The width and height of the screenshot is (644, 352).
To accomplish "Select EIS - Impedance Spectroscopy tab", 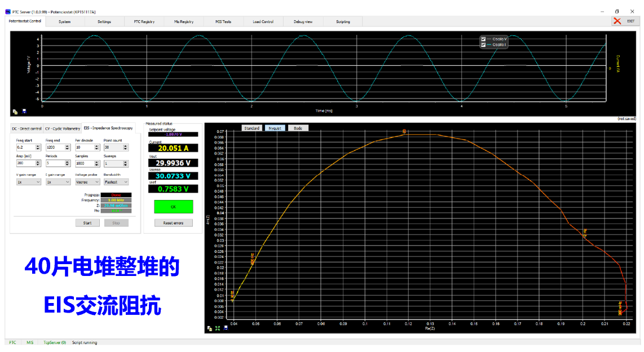I will [108, 128].
